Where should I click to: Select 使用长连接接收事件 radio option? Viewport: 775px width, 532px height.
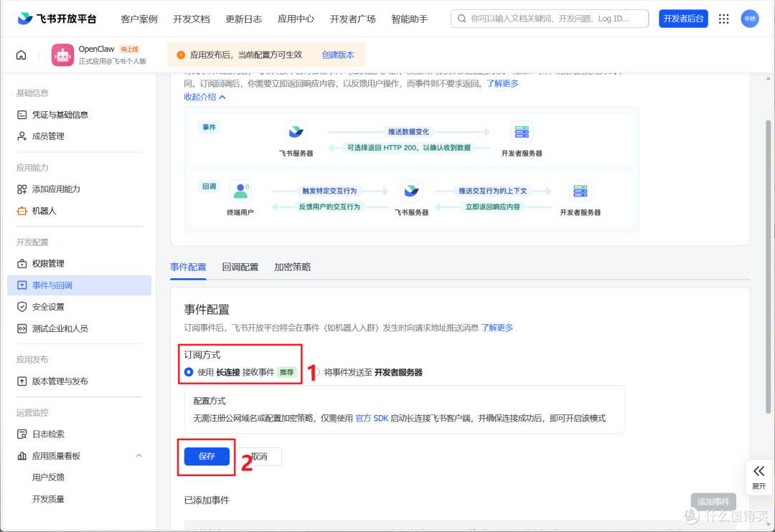[x=189, y=372]
